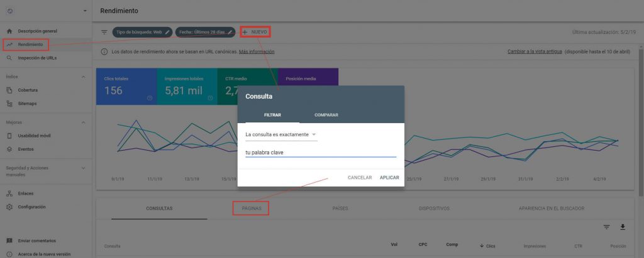
Task: Edit the Tipo de búsqueda: Web chip
Action: [142, 32]
